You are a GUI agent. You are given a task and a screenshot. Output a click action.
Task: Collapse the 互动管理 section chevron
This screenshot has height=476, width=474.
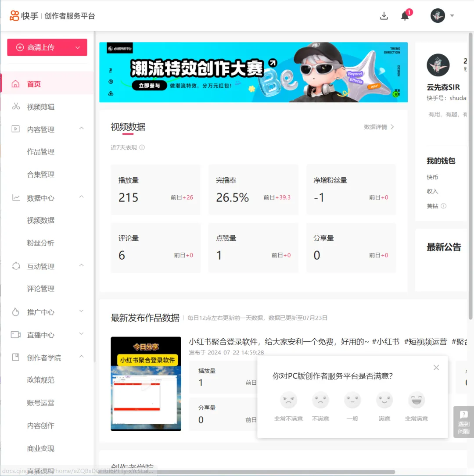(81, 265)
